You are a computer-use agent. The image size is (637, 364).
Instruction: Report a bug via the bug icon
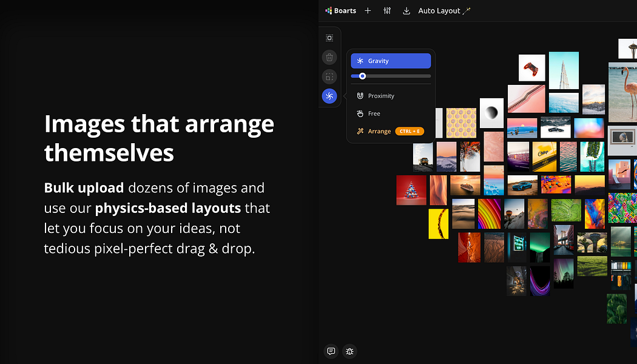click(x=349, y=351)
